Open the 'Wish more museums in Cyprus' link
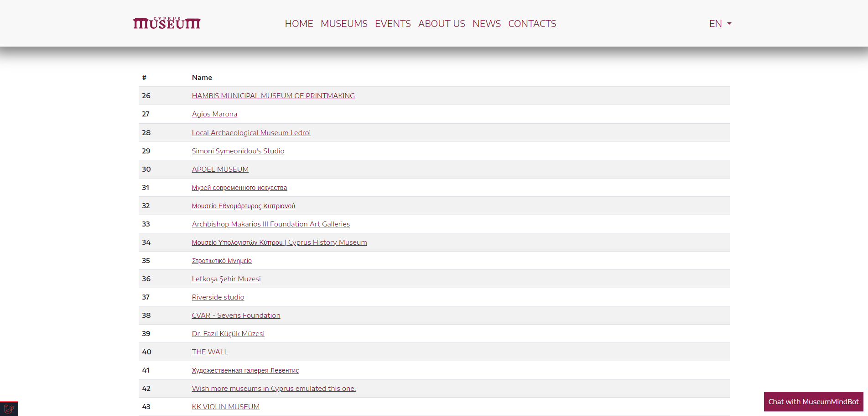 tap(274, 389)
